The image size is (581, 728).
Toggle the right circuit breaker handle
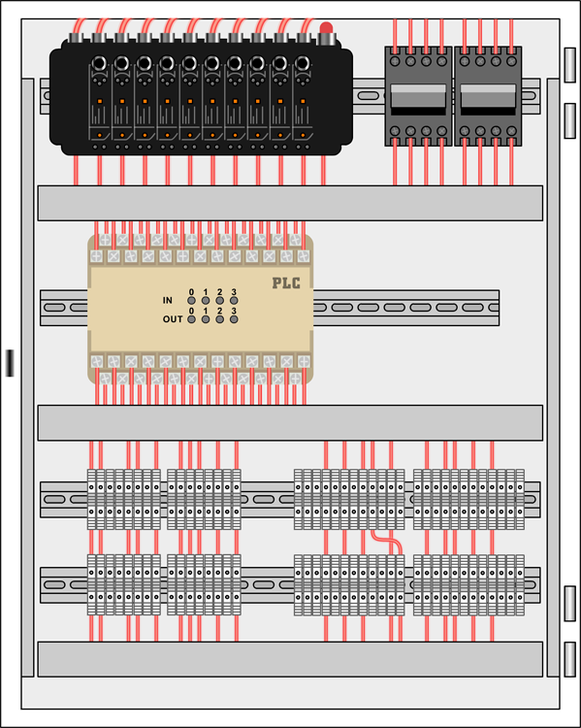(x=488, y=99)
